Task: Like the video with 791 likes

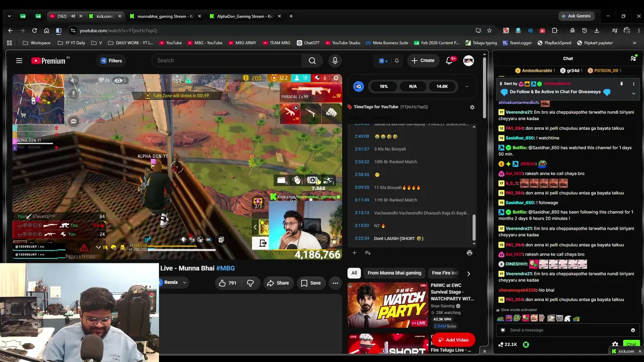Action: point(227,283)
